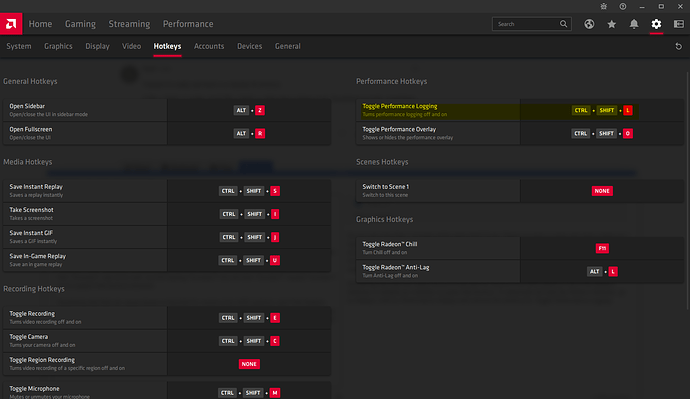
Task: Click the Open Sidebar label
Action: pos(27,106)
